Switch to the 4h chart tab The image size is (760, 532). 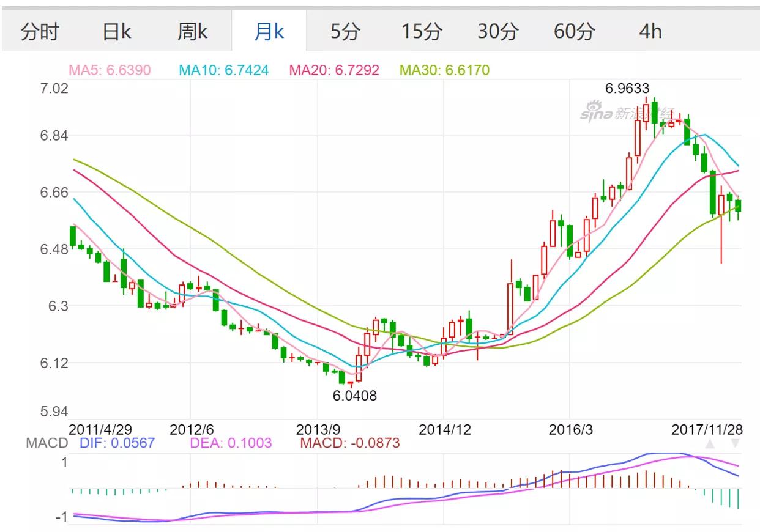(x=650, y=31)
